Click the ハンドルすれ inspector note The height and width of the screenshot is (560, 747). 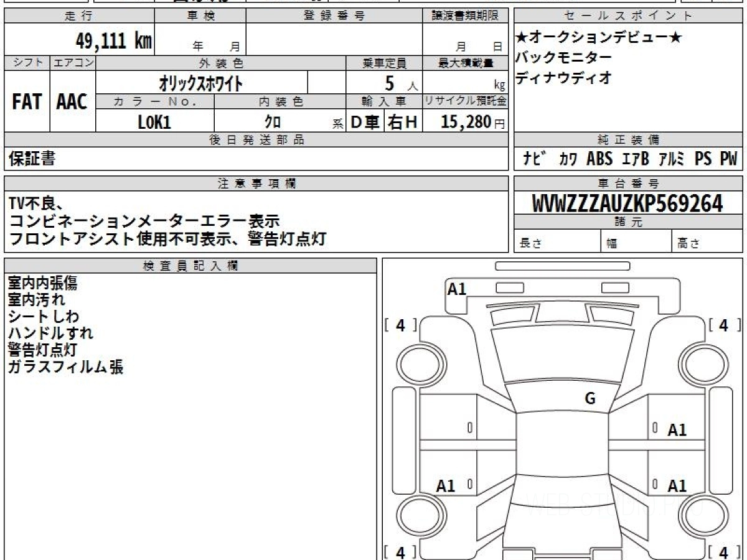tap(50, 334)
